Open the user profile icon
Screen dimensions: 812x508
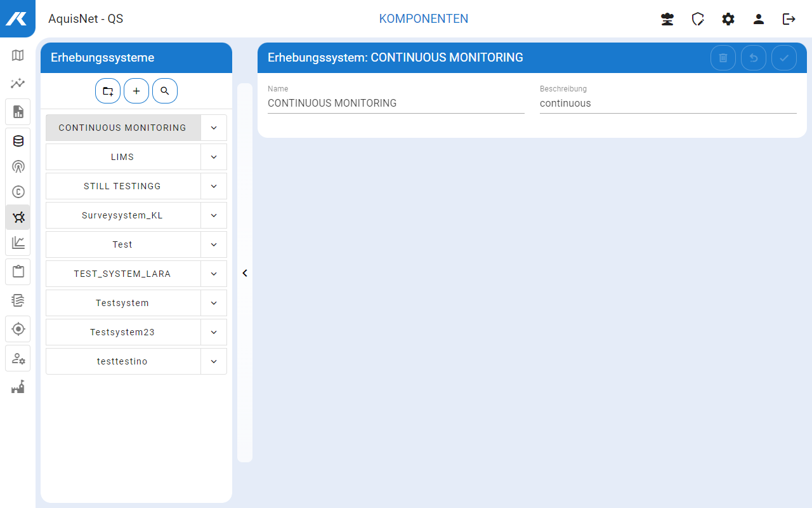click(x=759, y=19)
